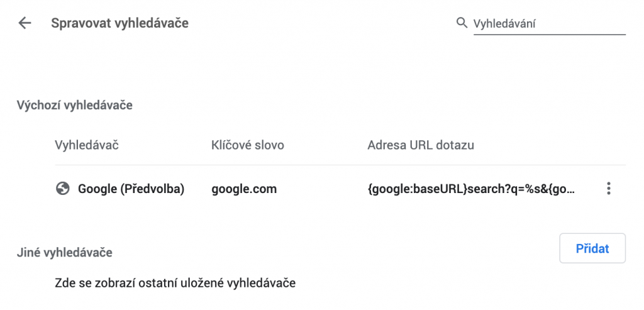The image size is (644, 310).
Task: Click the Klíčové slovo column header
Action: pyautogui.click(x=248, y=145)
